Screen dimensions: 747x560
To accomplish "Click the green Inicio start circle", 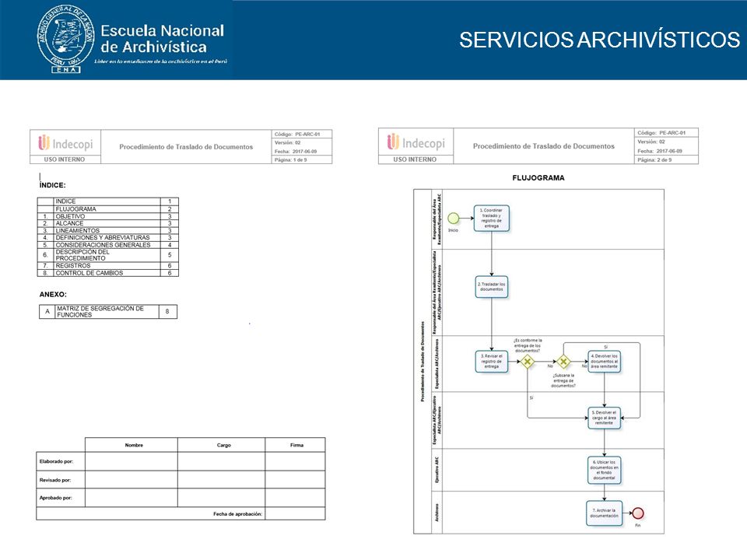I will [x=454, y=218].
